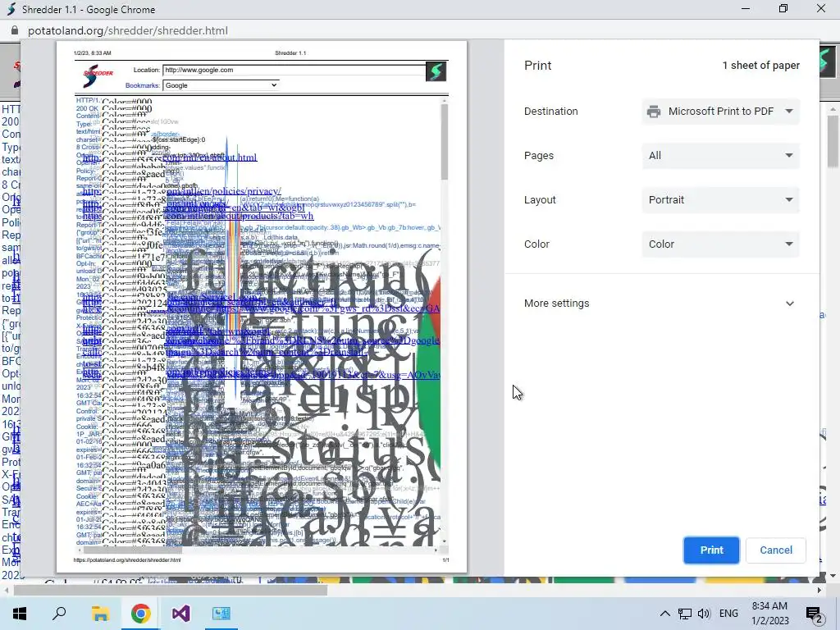
Task: Show hidden system tray icons
Action: pyautogui.click(x=664, y=614)
